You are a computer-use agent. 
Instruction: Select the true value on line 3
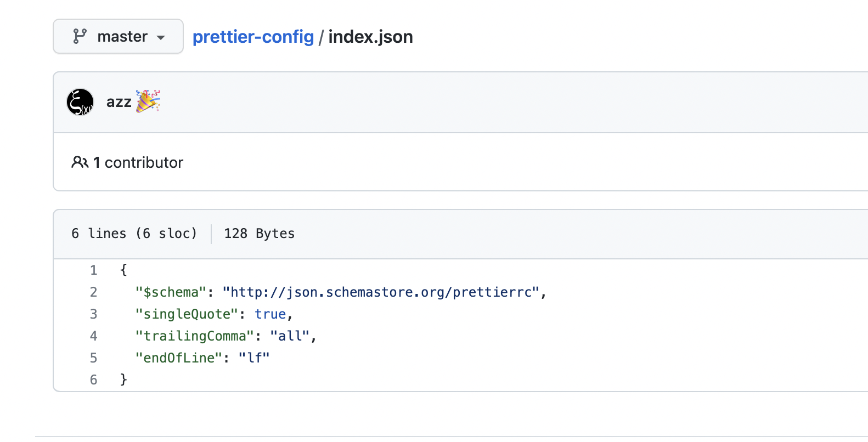[x=270, y=314]
